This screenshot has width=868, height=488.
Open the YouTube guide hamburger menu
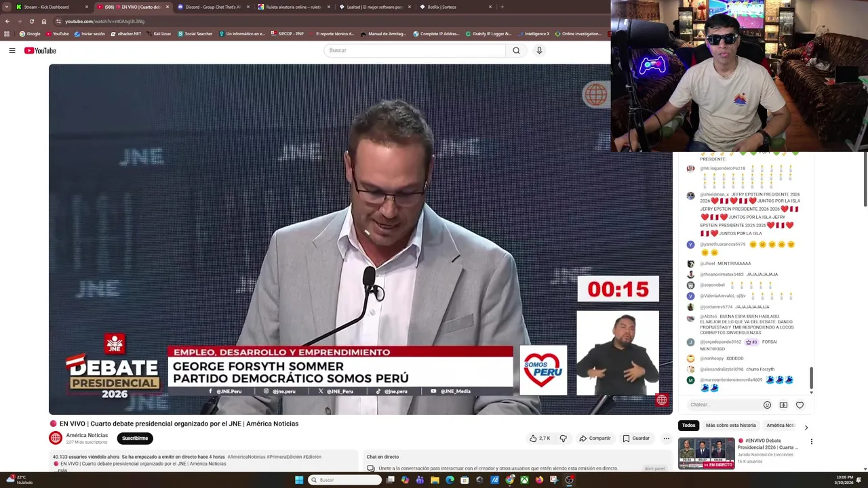point(12,51)
